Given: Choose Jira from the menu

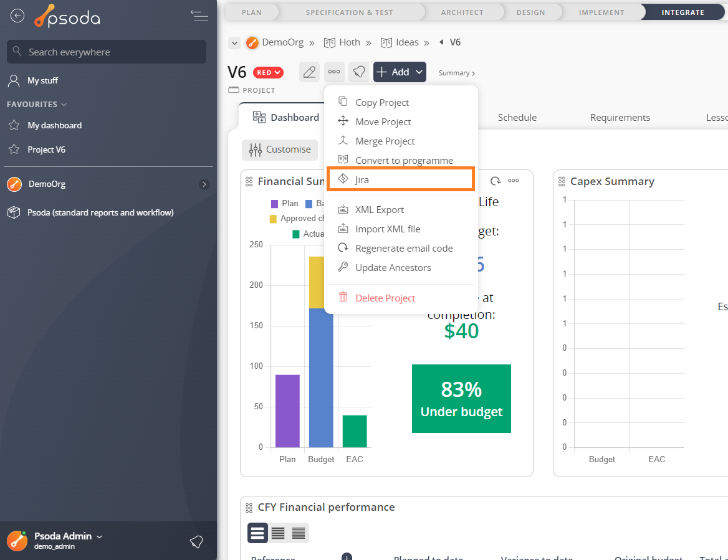Looking at the screenshot, I should [x=401, y=179].
